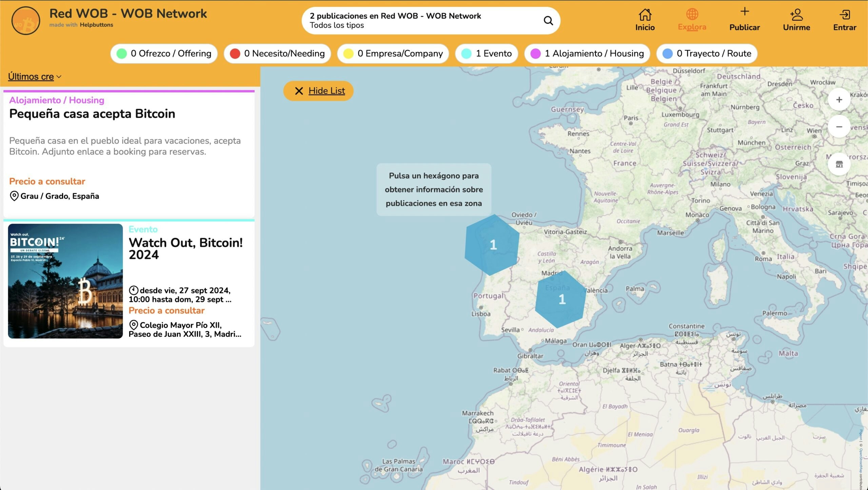Screen dimensions: 868x490
Task: Click the Grau / Grado, España location text
Action: pos(60,196)
